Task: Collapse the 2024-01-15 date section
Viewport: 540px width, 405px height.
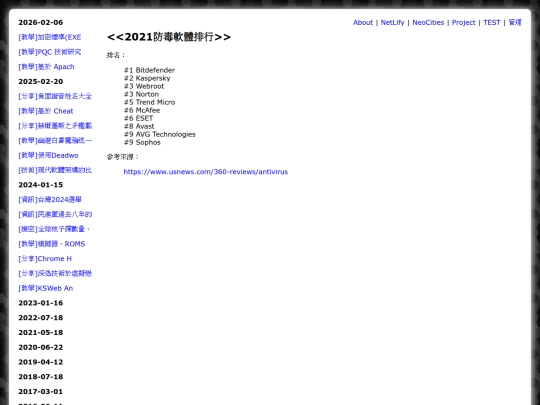Action: point(41,185)
